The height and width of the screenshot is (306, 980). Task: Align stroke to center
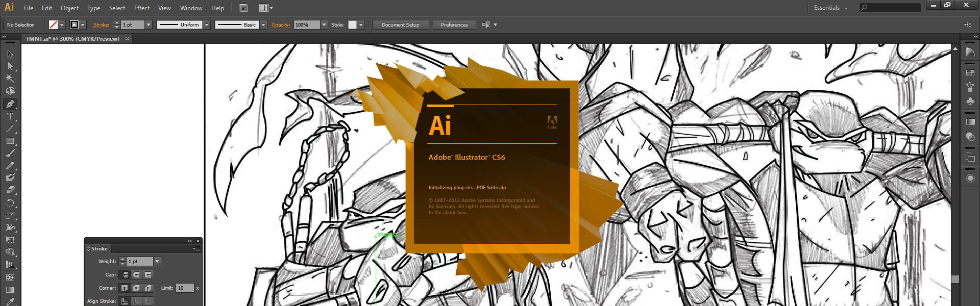[x=125, y=301]
